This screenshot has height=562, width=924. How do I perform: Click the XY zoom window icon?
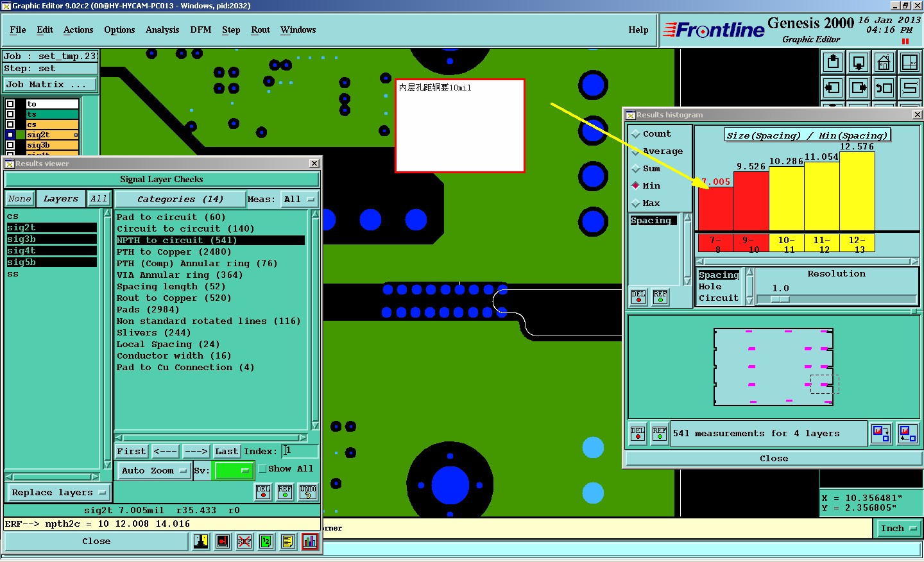coord(910,62)
